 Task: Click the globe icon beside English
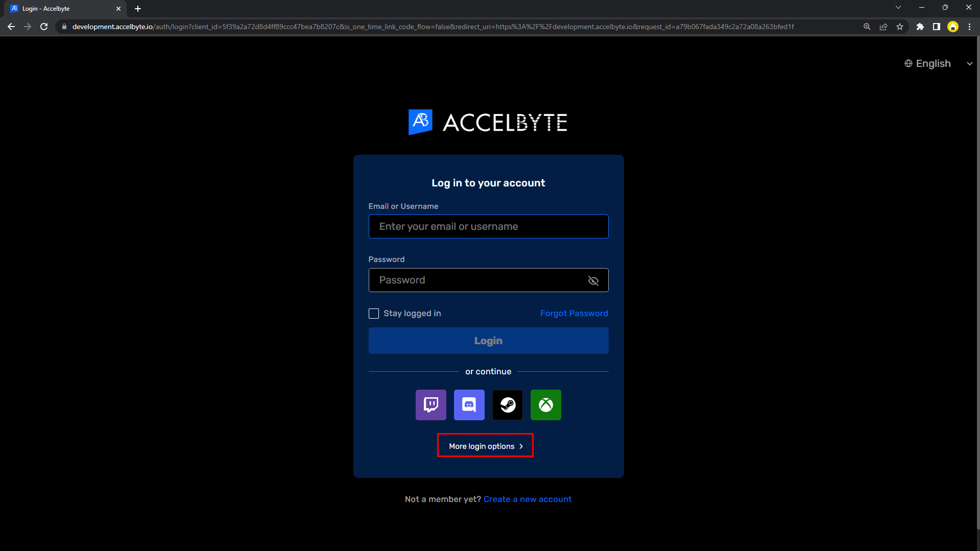pyautogui.click(x=908, y=63)
